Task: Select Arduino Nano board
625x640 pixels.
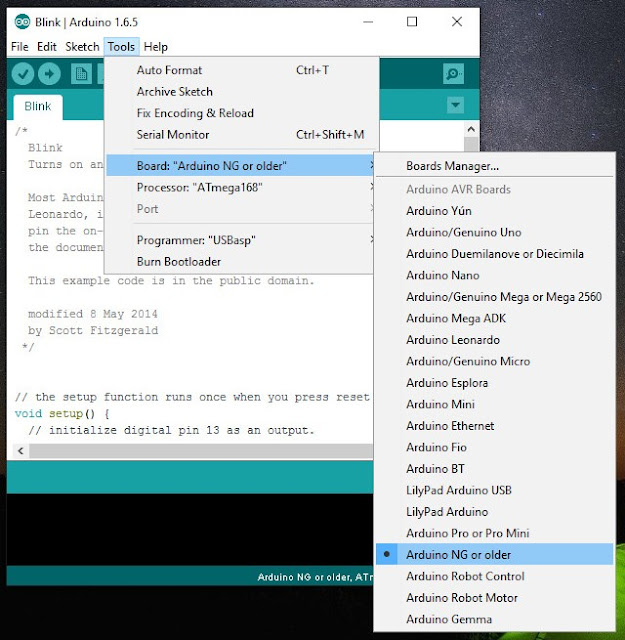Action: point(494,276)
